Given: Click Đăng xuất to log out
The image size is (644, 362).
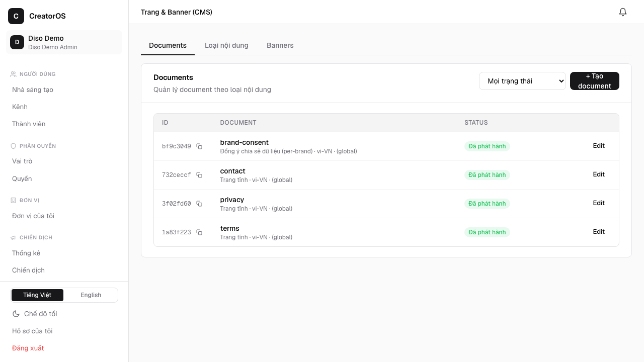Looking at the screenshot, I should [x=28, y=348].
